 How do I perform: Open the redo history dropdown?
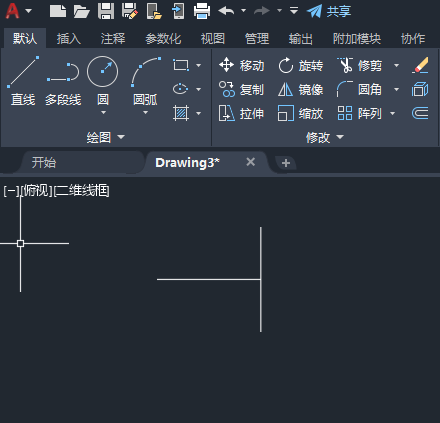tap(279, 11)
